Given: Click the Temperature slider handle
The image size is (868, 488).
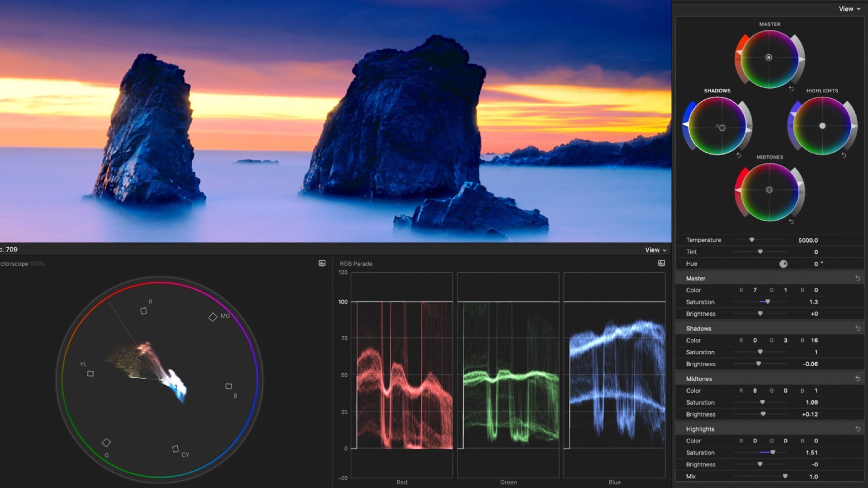Looking at the screenshot, I should tap(752, 240).
